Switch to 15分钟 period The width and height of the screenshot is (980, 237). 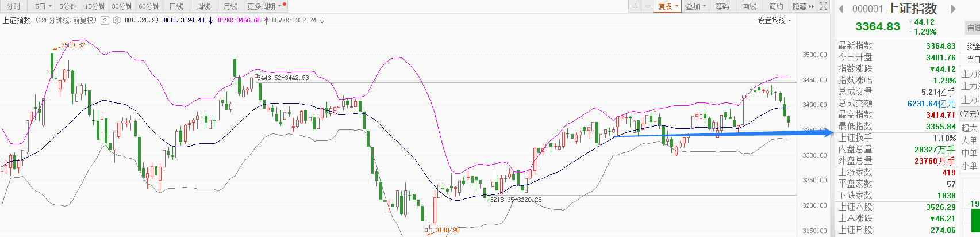pos(95,6)
